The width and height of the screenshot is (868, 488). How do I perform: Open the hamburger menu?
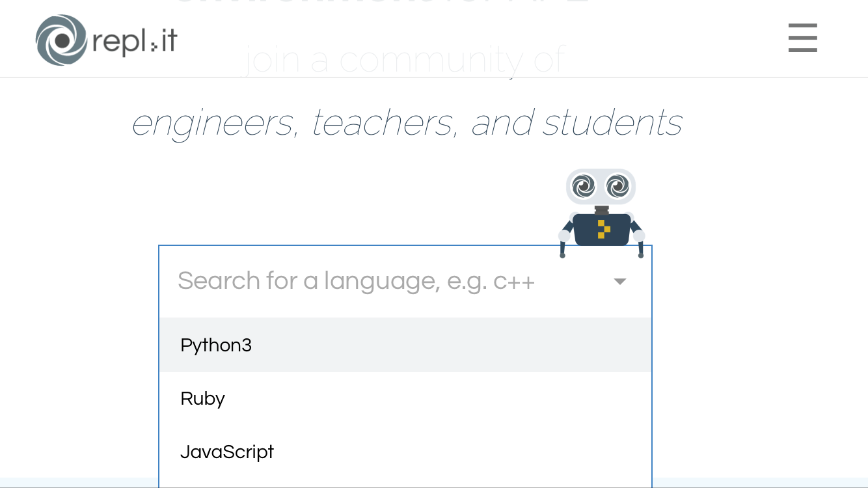802,38
